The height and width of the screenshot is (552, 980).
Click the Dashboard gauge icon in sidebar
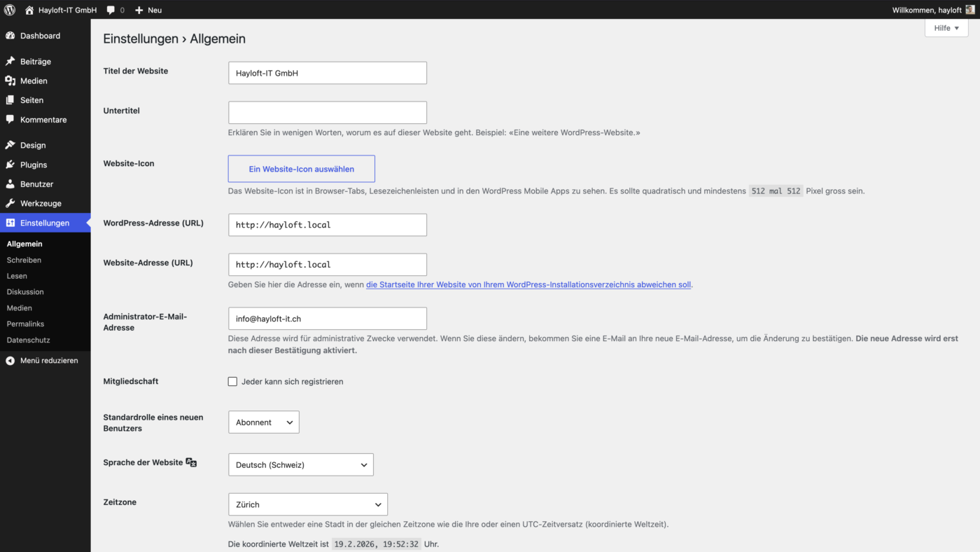[10, 36]
